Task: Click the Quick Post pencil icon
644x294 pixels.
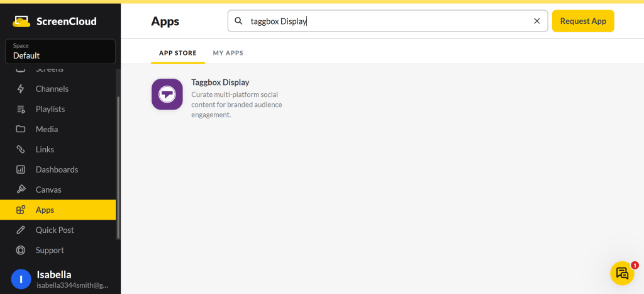Action: [x=21, y=230]
